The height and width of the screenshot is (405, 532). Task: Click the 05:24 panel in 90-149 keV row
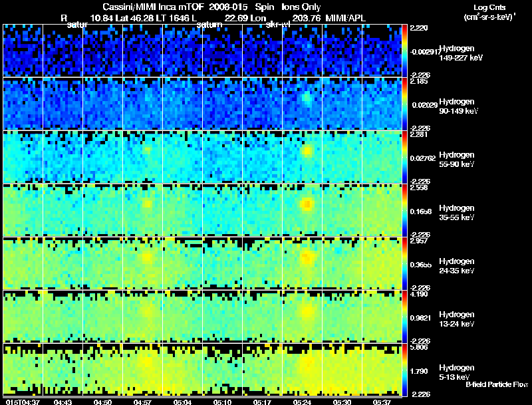click(303, 104)
